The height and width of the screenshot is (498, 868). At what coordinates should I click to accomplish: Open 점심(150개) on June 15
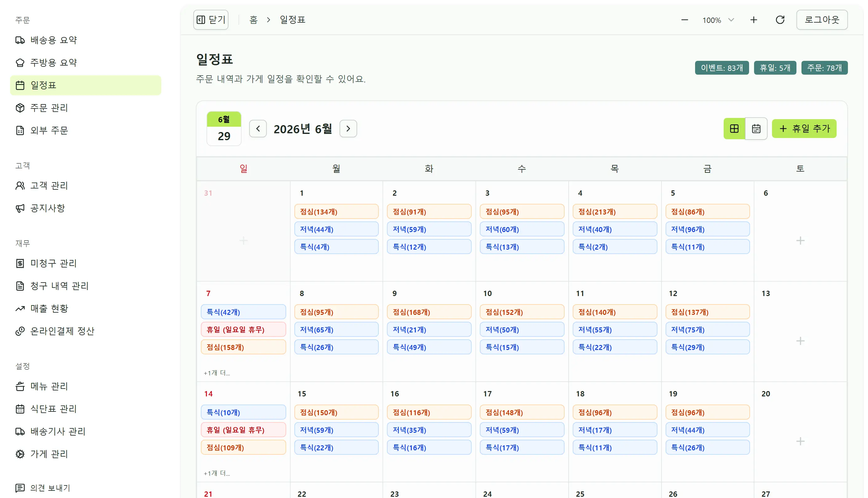tap(336, 412)
